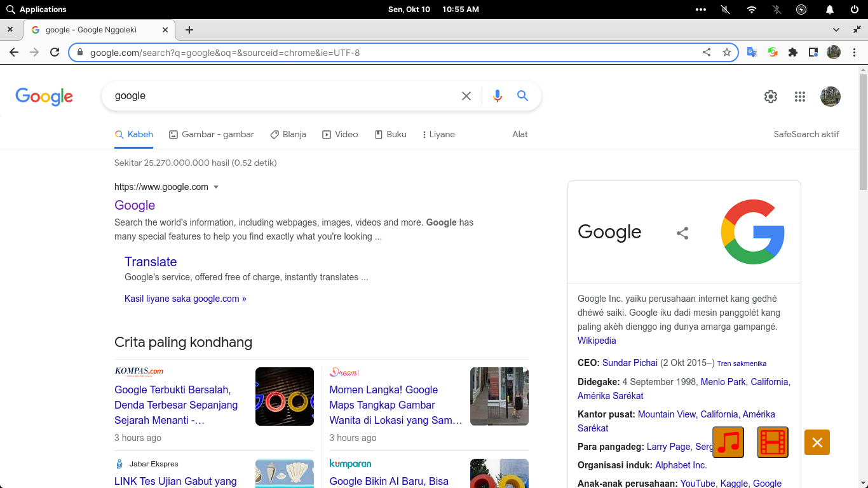Switch to the Video tab

coord(340,135)
